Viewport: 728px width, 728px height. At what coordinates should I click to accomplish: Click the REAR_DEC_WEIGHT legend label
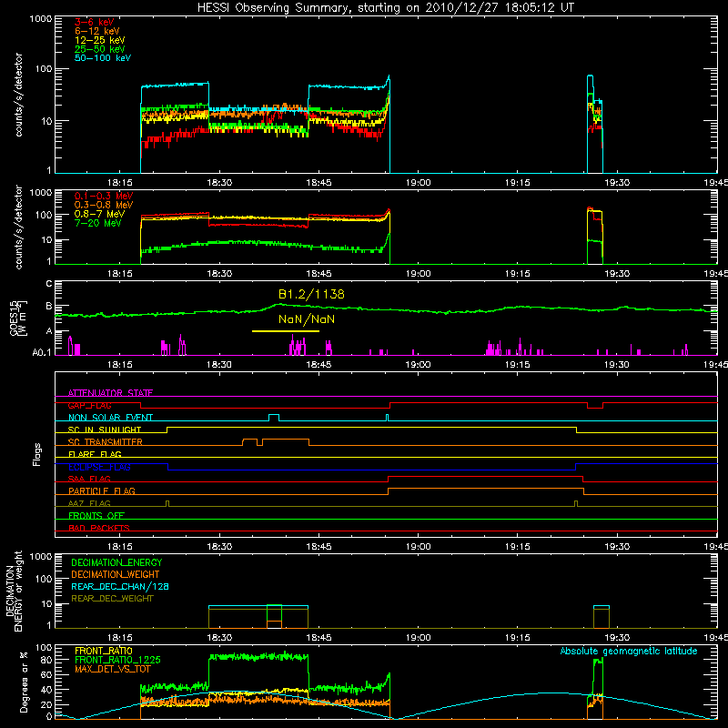(112, 599)
